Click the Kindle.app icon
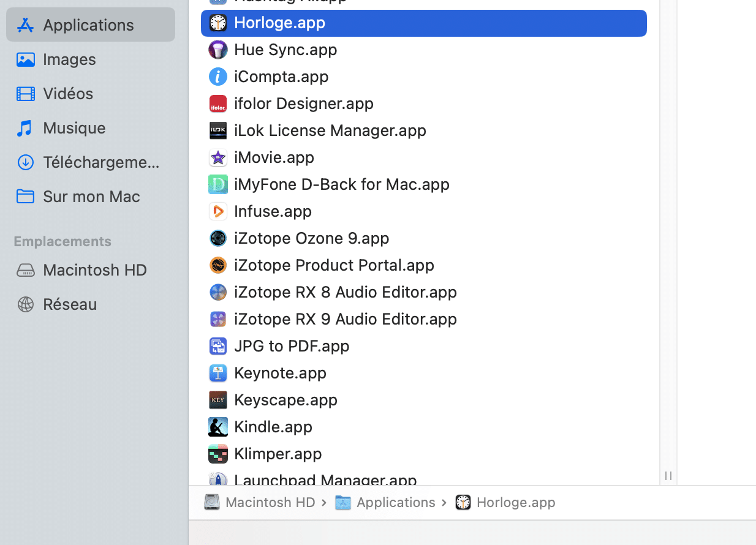The width and height of the screenshot is (756, 545). pyautogui.click(x=218, y=427)
